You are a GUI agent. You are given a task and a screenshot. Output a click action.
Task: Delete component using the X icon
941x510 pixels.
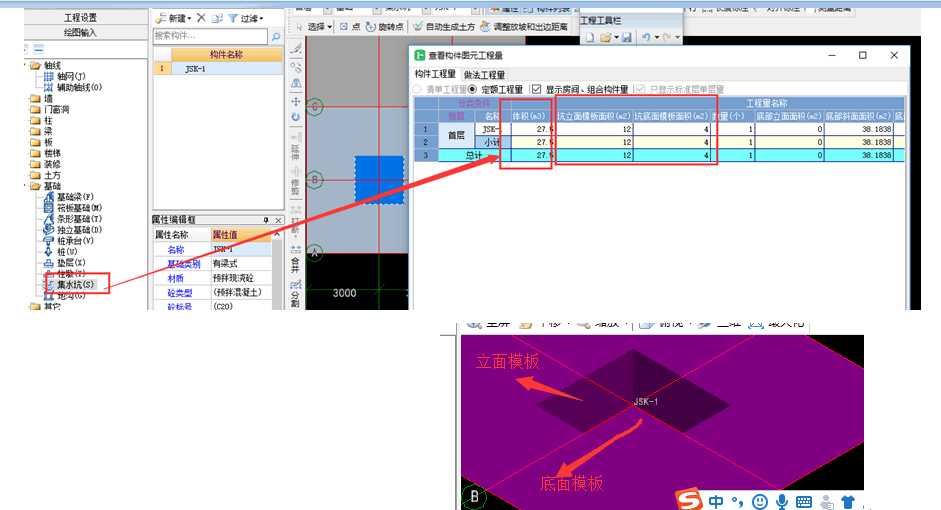(x=201, y=18)
